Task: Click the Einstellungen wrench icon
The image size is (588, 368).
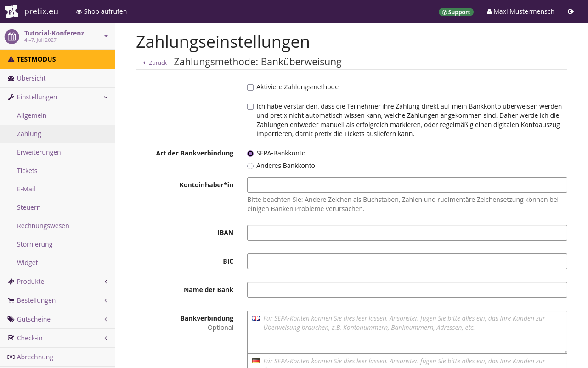Action: tap(11, 98)
